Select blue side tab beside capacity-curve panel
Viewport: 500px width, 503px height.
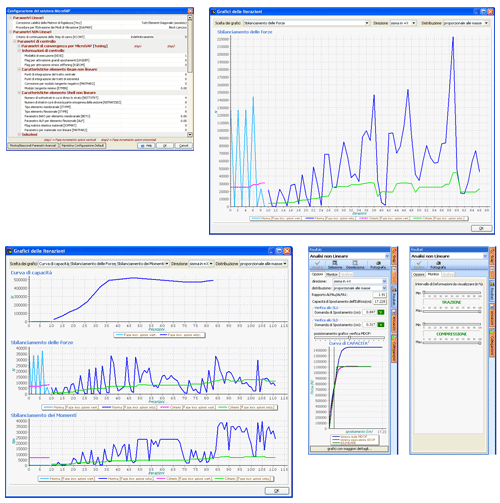click(394, 297)
